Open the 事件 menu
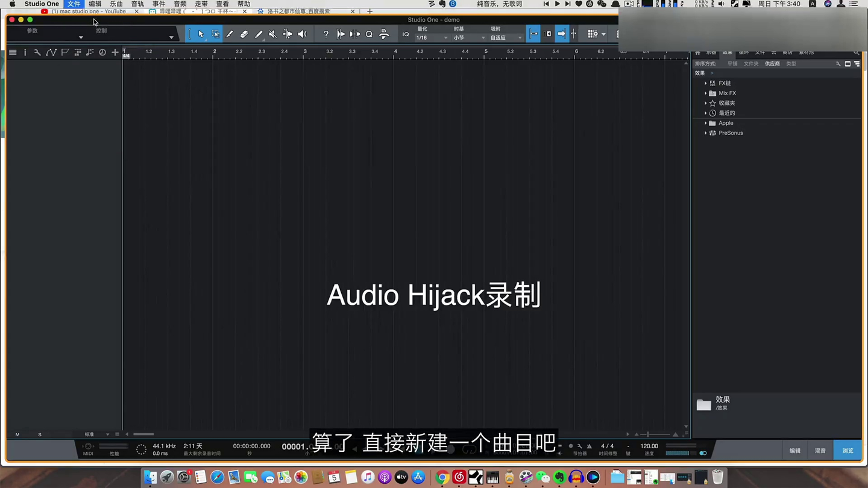 (x=159, y=4)
